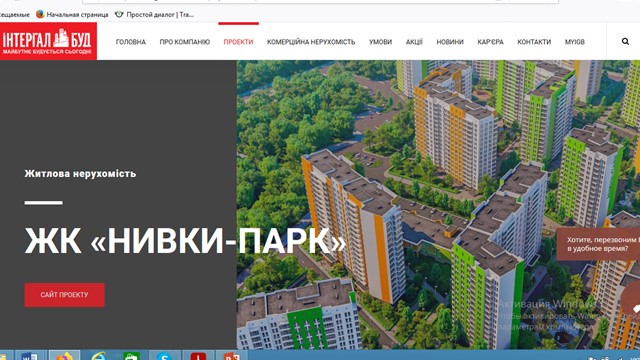Click the Житлова нерухомість label

click(x=80, y=173)
